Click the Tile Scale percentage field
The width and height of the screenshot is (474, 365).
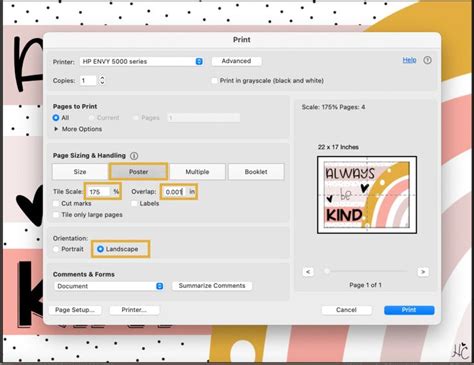(98, 192)
